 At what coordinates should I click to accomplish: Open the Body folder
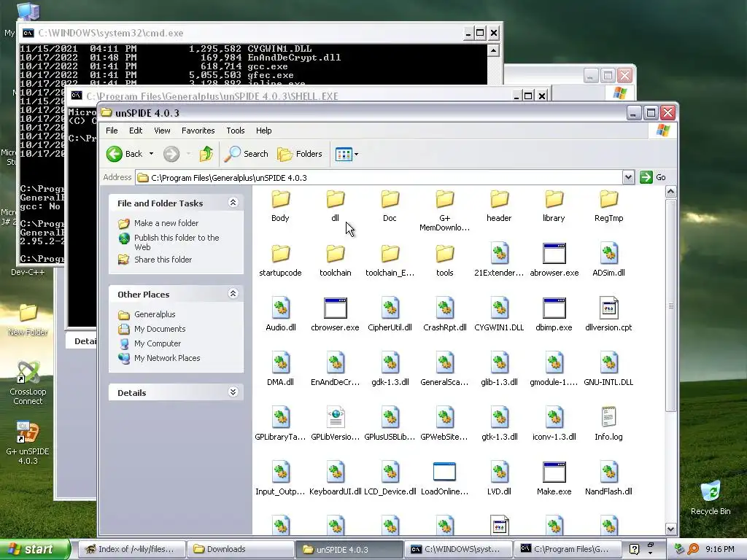(x=280, y=206)
